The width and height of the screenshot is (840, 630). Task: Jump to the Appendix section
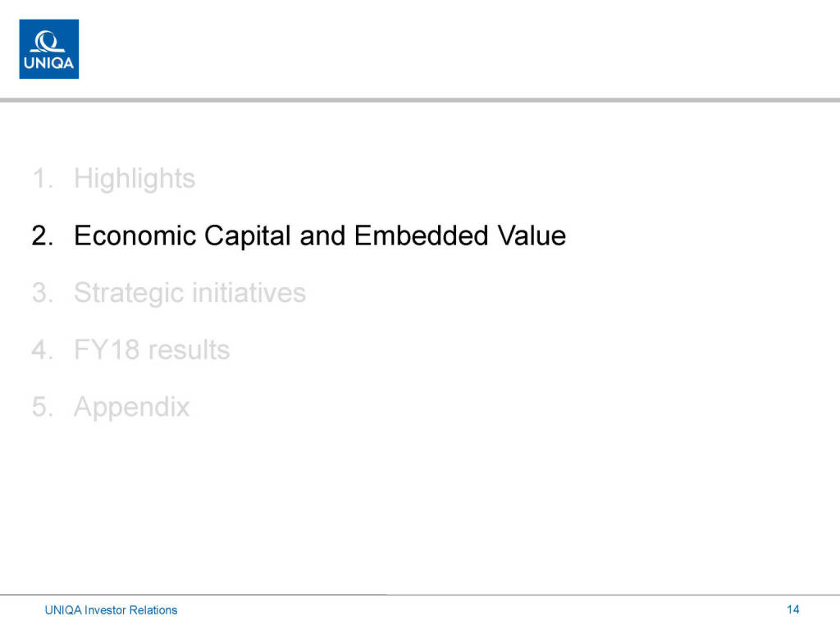click(x=131, y=407)
